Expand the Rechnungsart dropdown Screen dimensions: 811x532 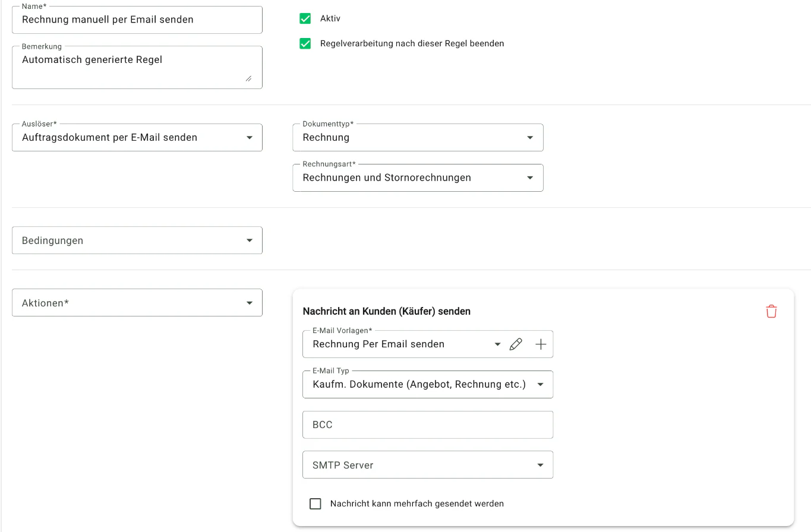418,178
